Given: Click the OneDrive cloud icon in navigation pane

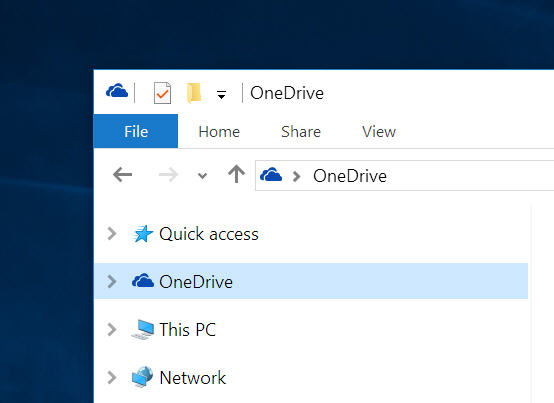Looking at the screenshot, I should point(143,281).
